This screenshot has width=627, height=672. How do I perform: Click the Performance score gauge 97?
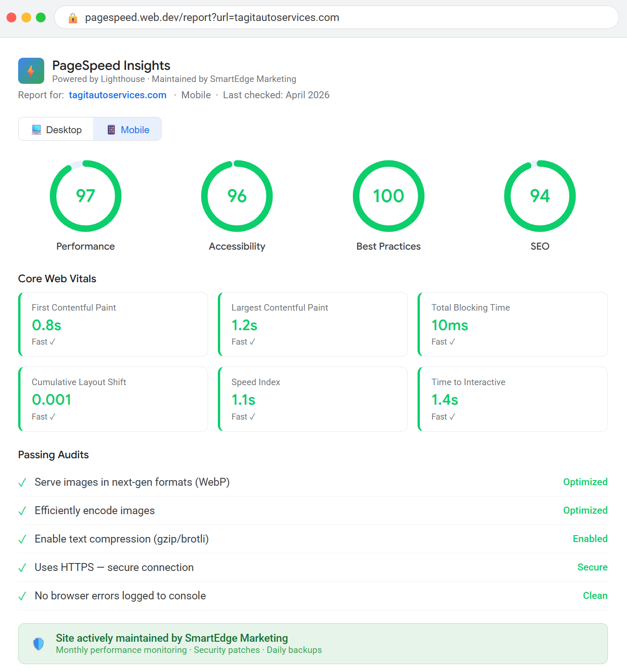[86, 196]
